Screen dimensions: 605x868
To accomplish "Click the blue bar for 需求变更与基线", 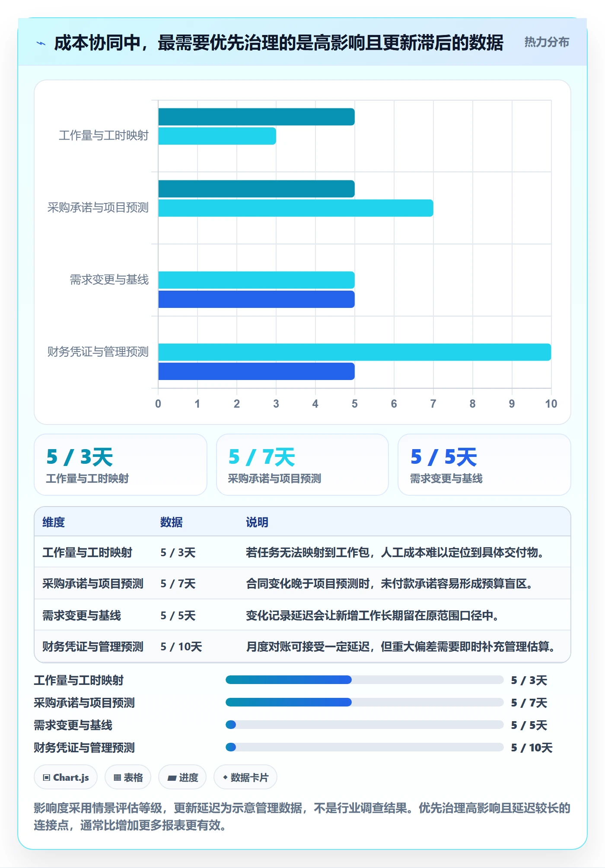I will (257, 299).
